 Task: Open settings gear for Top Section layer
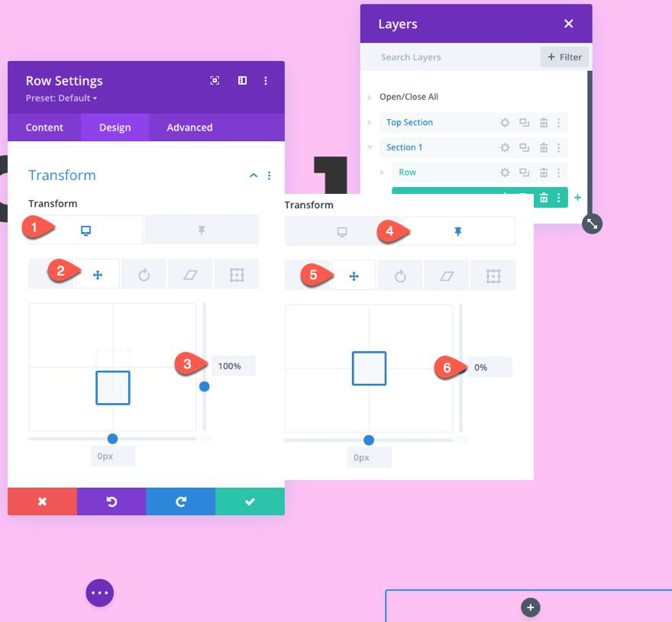tap(505, 123)
